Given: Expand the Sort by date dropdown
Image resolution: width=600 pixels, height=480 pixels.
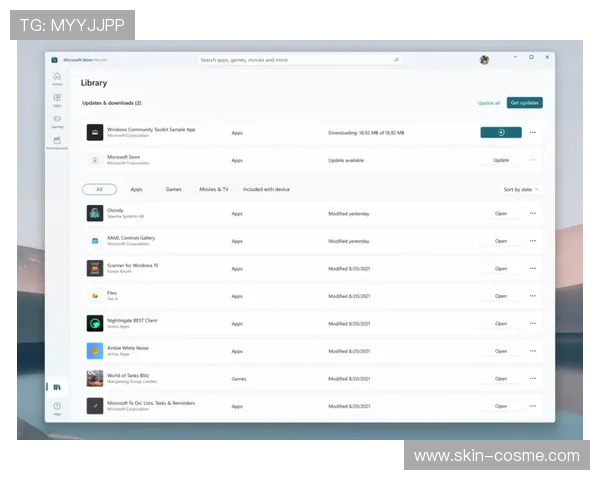Looking at the screenshot, I should (x=521, y=189).
